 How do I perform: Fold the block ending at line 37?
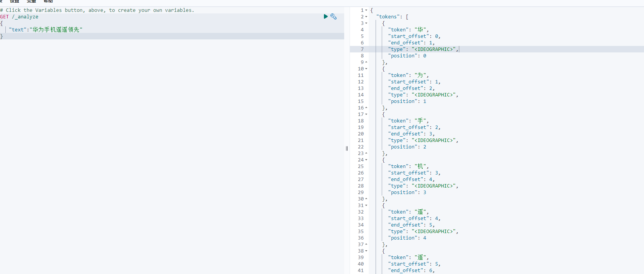[x=366, y=245]
